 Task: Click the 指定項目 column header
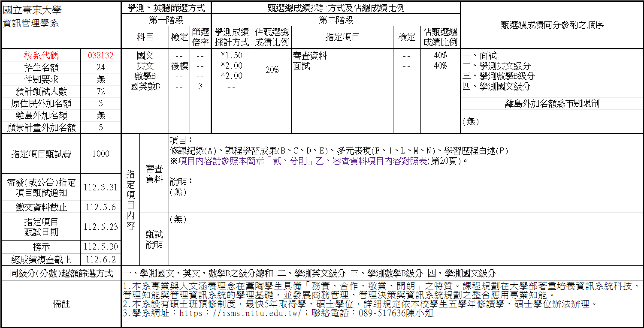pos(342,37)
